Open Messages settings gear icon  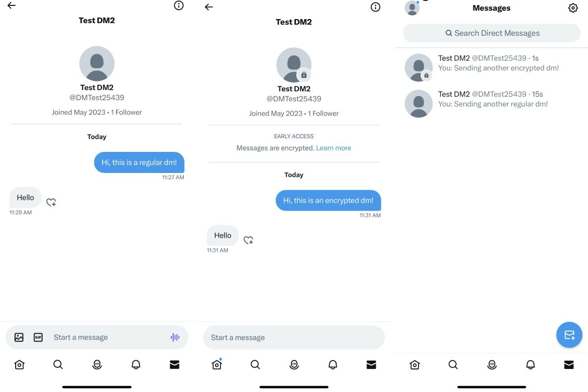[x=573, y=8]
